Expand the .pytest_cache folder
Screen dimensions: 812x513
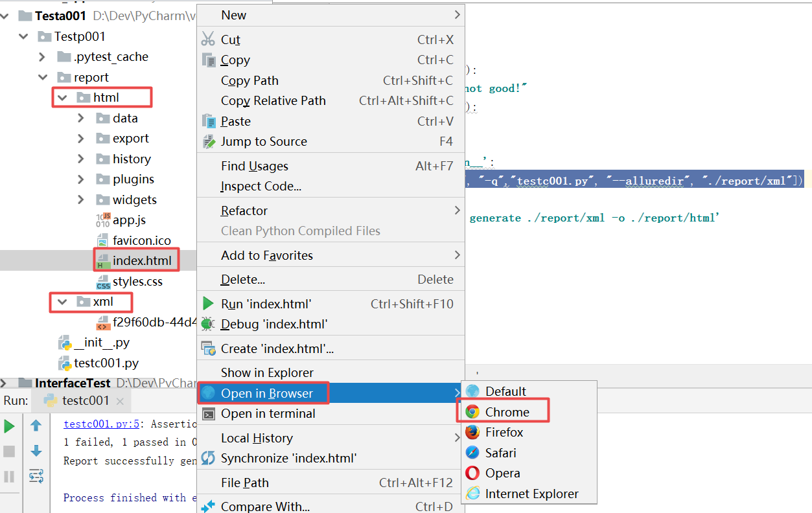(42, 57)
